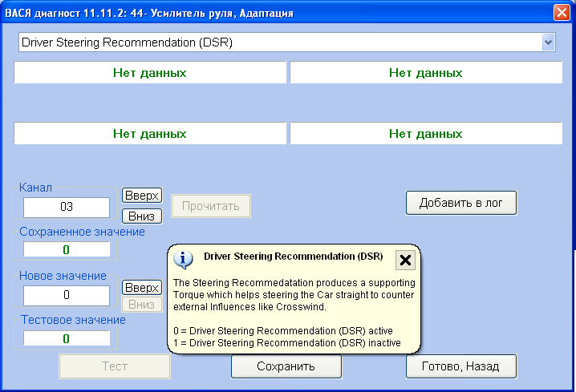Click the Прочитать button
Screen dimensions: 576x392
pyautogui.click(x=210, y=206)
